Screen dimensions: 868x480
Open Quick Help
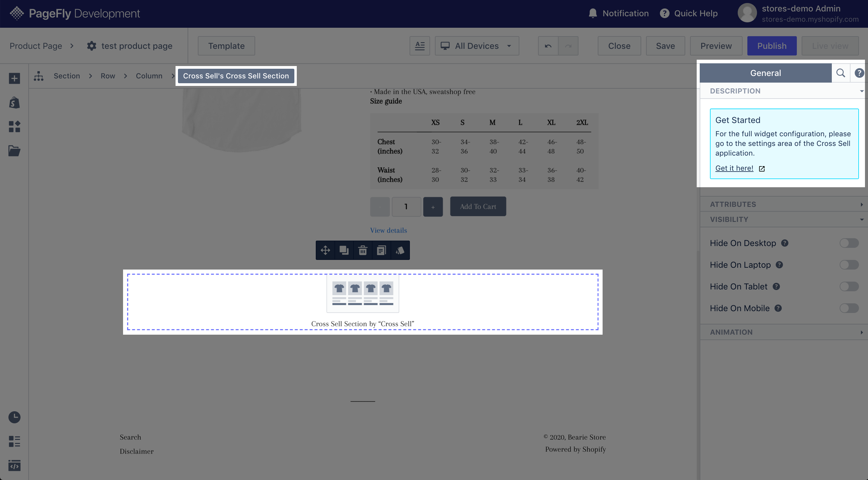689,13
